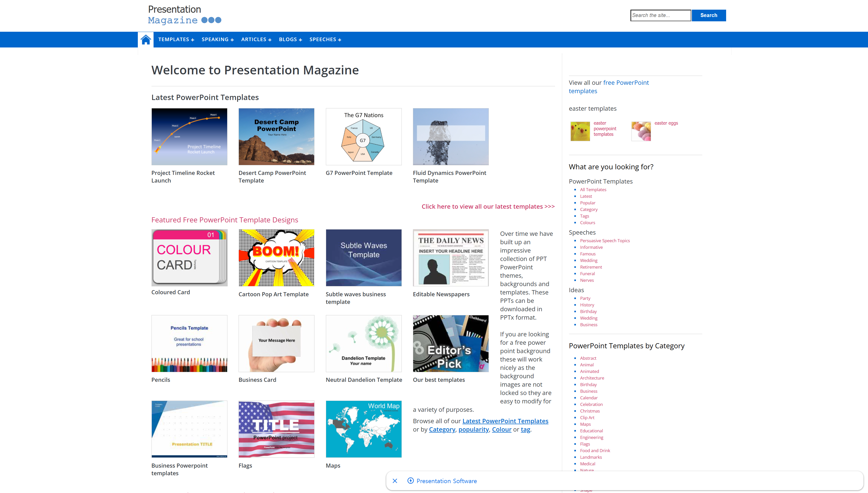Viewport: 868px width, 493px height.
Task: Follow the Colour link in paragraph
Action: (502, 429)
